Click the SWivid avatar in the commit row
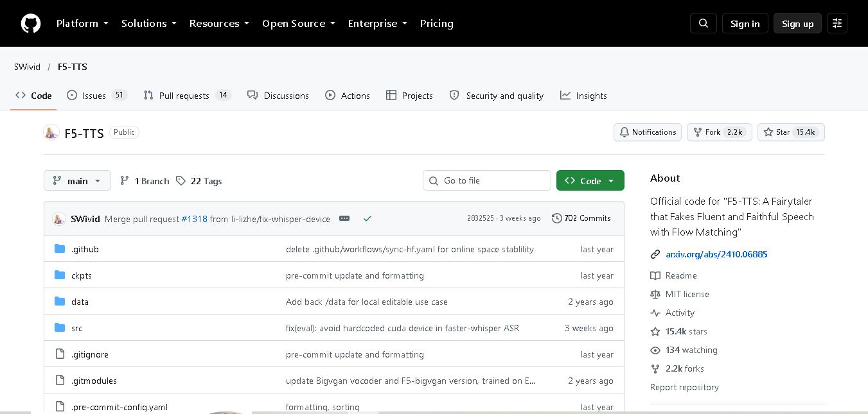Viewport: 868px width, 414px height. pos(59,219)
